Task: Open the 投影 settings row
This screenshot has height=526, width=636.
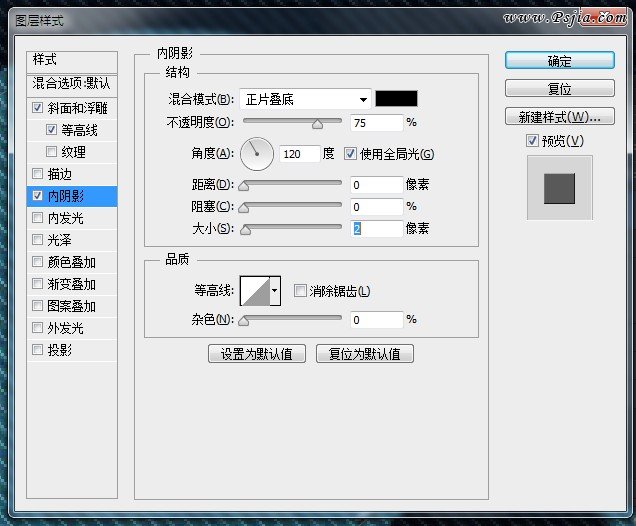Action: pyautogui.click(x=72, y=349)
